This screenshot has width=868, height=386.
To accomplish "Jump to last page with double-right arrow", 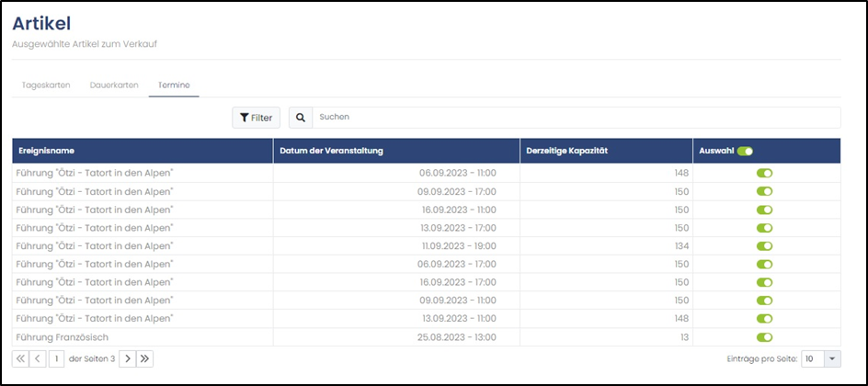I will (x=144, y=359).
